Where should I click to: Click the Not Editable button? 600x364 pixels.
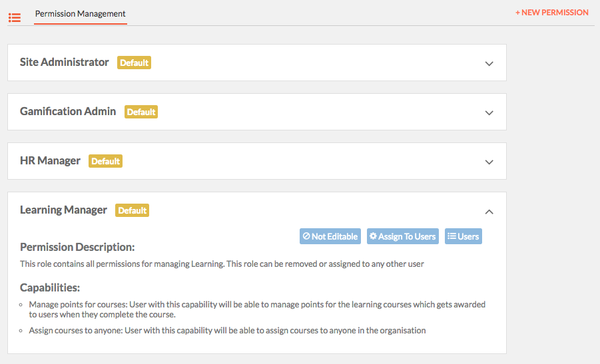(x=330, y=236)
